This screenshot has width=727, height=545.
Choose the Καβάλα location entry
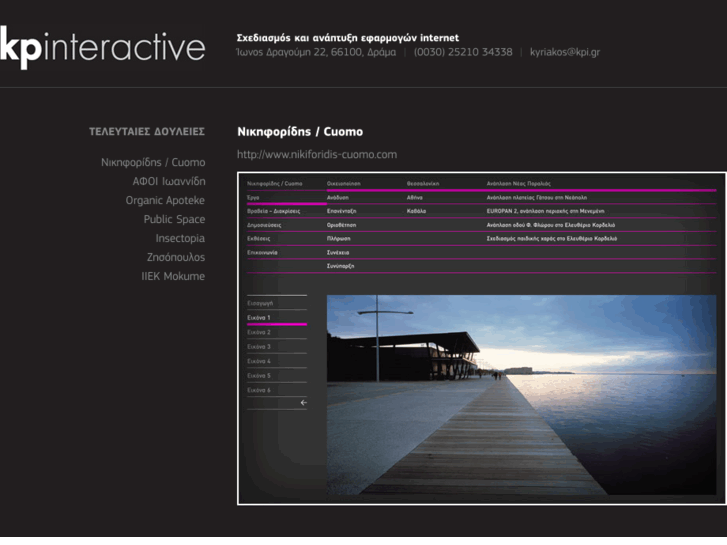click(417, 212)
